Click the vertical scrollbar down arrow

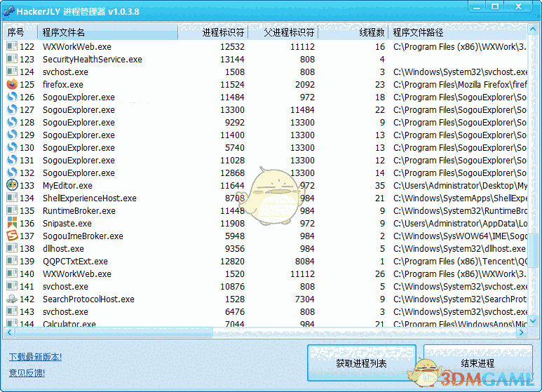click(533, 321)
